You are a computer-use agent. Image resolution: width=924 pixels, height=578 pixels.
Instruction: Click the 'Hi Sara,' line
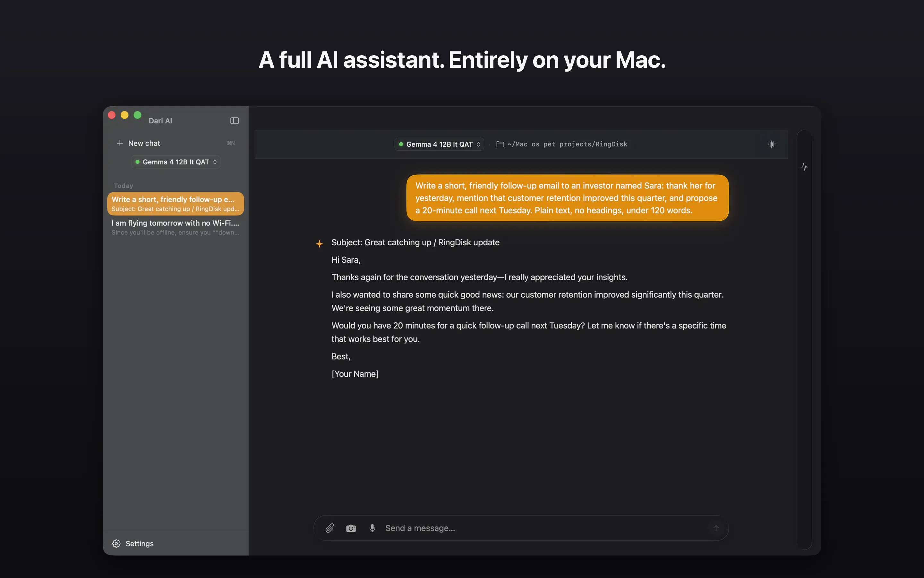[346, 260]
